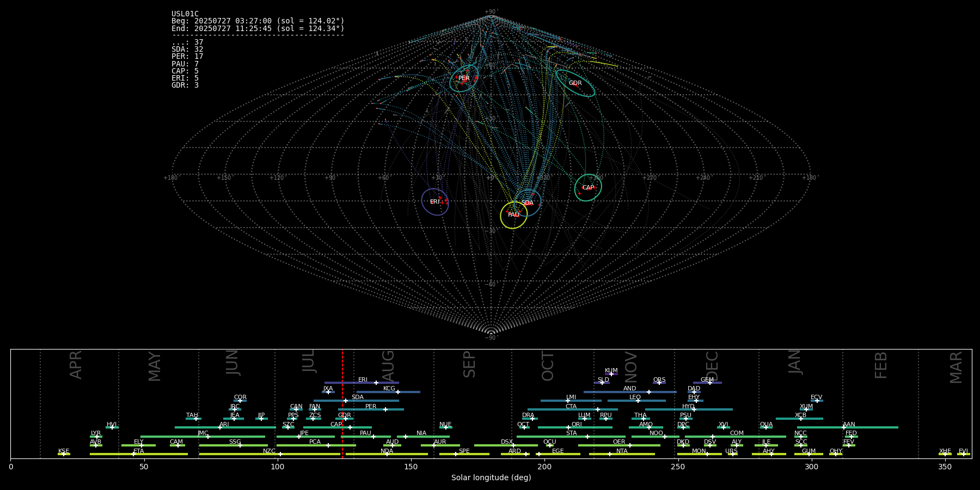Select the XHE shower marker in the timeline
Screen dimensions: 980x490
coord(945,454)
